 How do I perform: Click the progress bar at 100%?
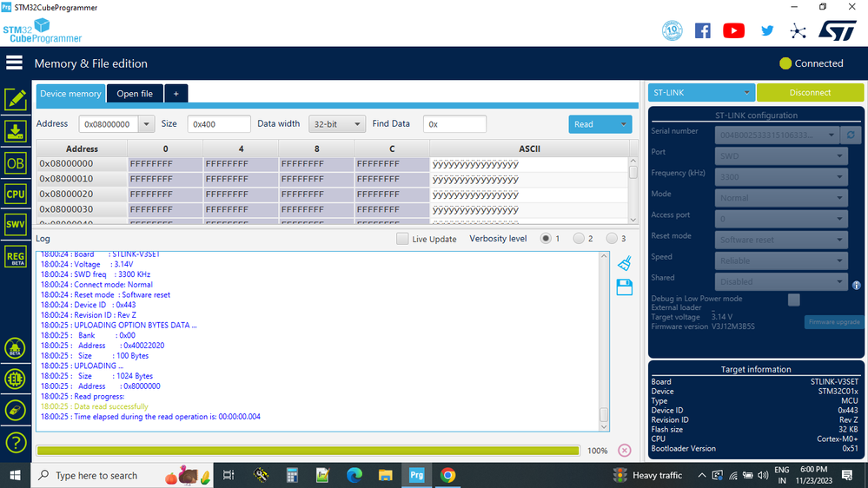[x=308, y=451]
